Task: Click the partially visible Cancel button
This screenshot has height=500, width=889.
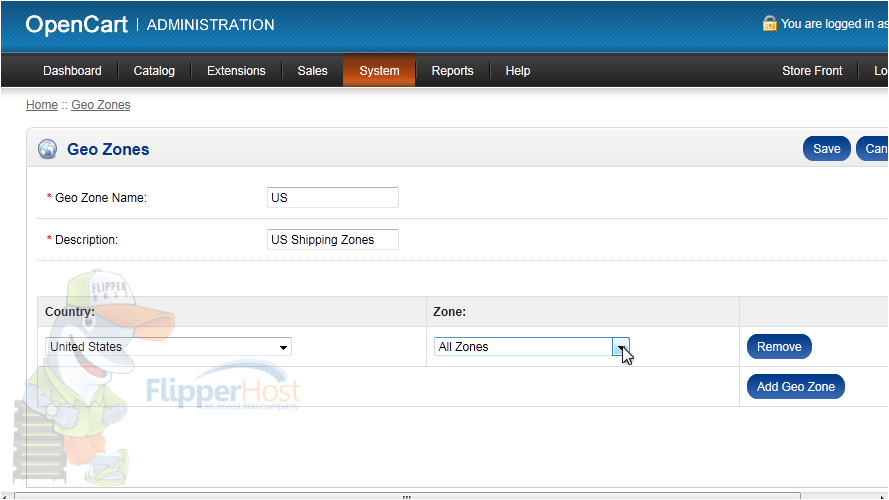Action: point(873,149)
